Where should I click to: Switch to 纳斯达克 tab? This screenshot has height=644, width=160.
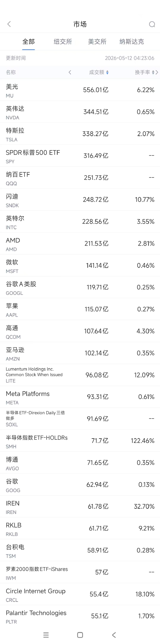tap(131, 42)
